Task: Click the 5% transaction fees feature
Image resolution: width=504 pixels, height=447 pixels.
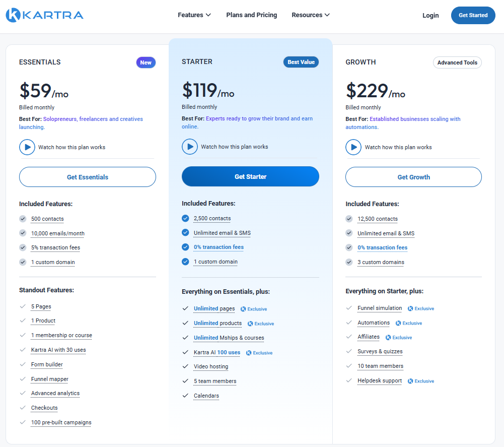Action: (x=55, y=247)
